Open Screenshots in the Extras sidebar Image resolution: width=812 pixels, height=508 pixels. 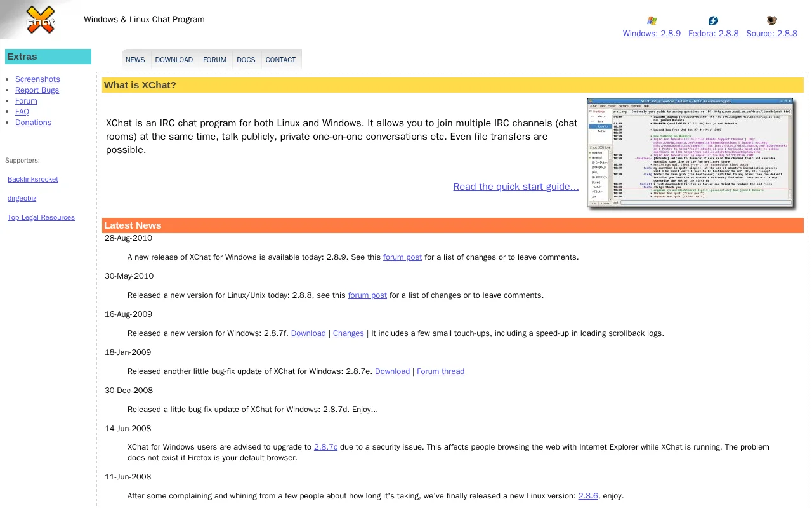[37, 79]
